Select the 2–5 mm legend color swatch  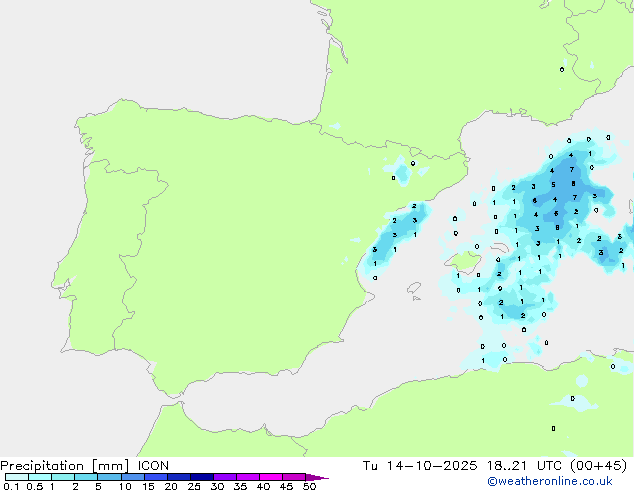tap(86, 477)
